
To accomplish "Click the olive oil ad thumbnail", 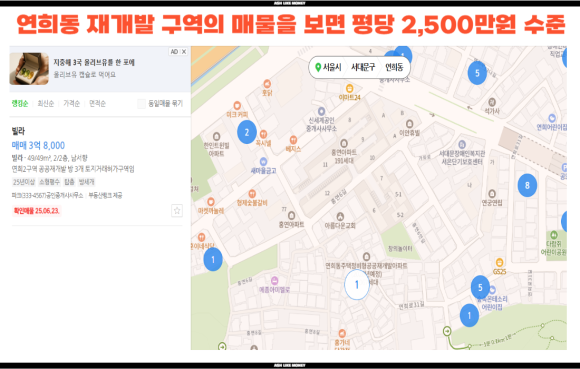I will (x=29, y=69).
